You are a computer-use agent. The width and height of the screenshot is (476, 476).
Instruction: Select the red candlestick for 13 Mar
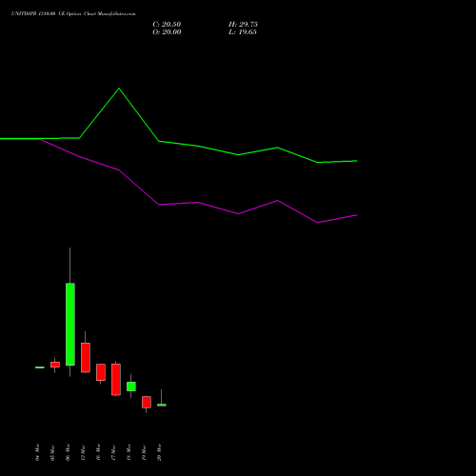click(86, 357)
